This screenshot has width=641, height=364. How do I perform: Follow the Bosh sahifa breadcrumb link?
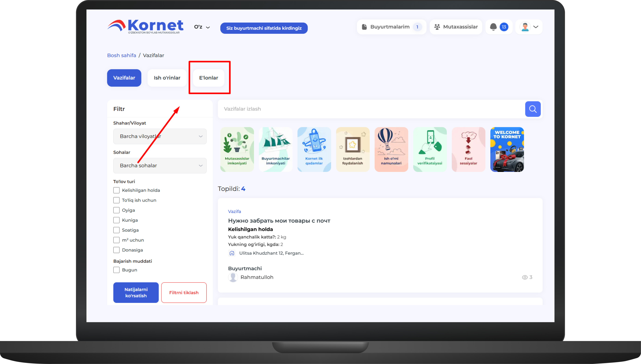[x=122, y=55]
